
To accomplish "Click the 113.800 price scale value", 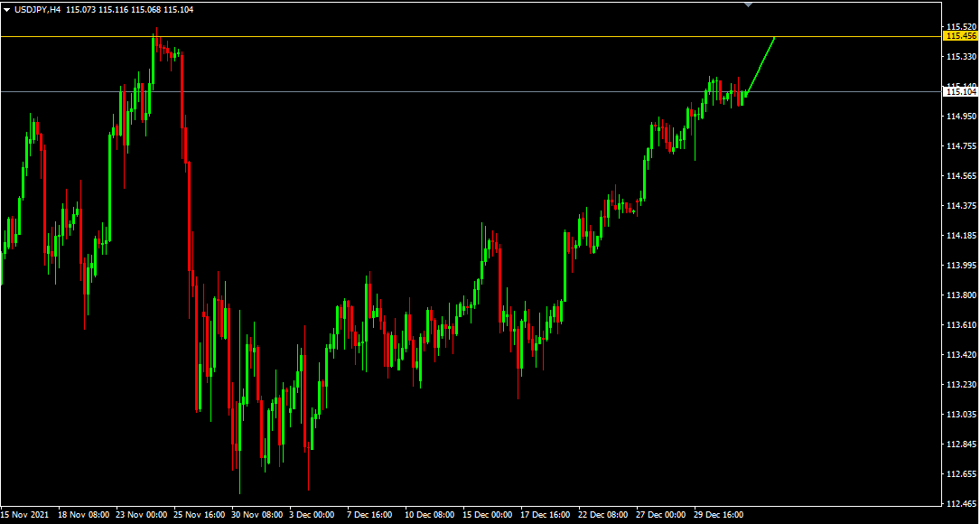I will click(961, 295).
